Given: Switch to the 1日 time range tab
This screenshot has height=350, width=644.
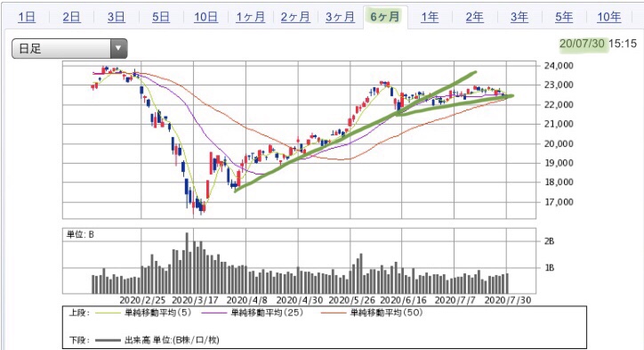Looking at the screenshot, I should (27, 17).
